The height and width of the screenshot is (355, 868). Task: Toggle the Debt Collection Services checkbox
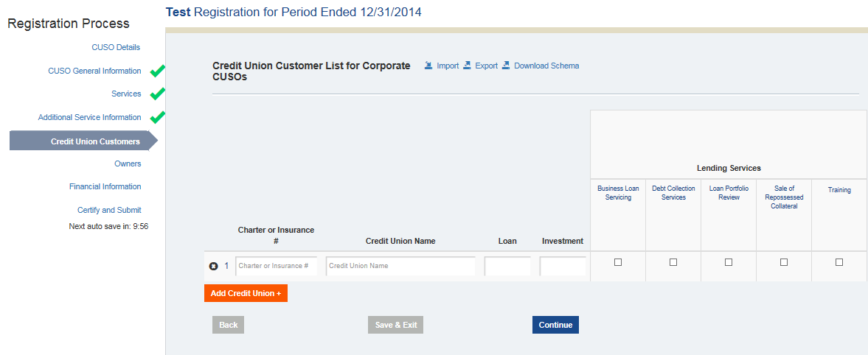point(673,262)
